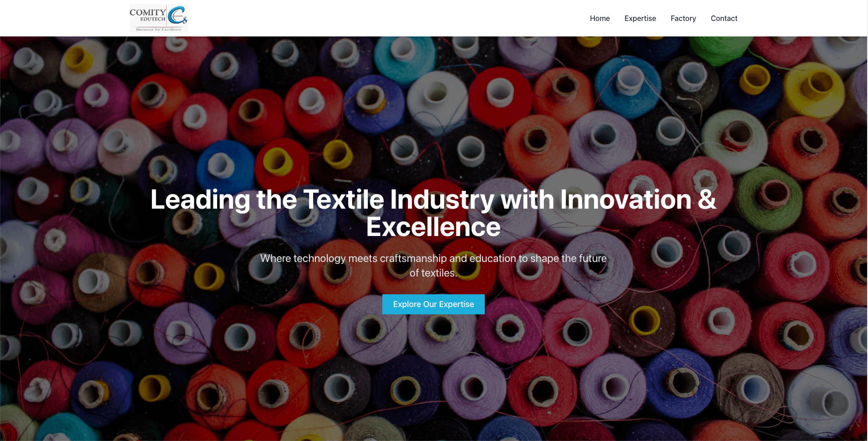Click the word 'Industry' in the headline
This screenshot has width=868, height=441.
pyautogui.click(x=442, y=200)
